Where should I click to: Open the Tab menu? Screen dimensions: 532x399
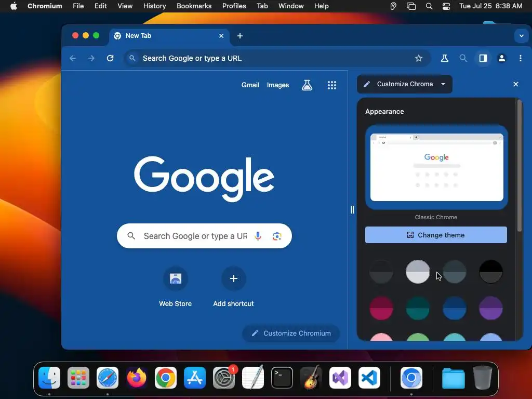coord(262,6)
